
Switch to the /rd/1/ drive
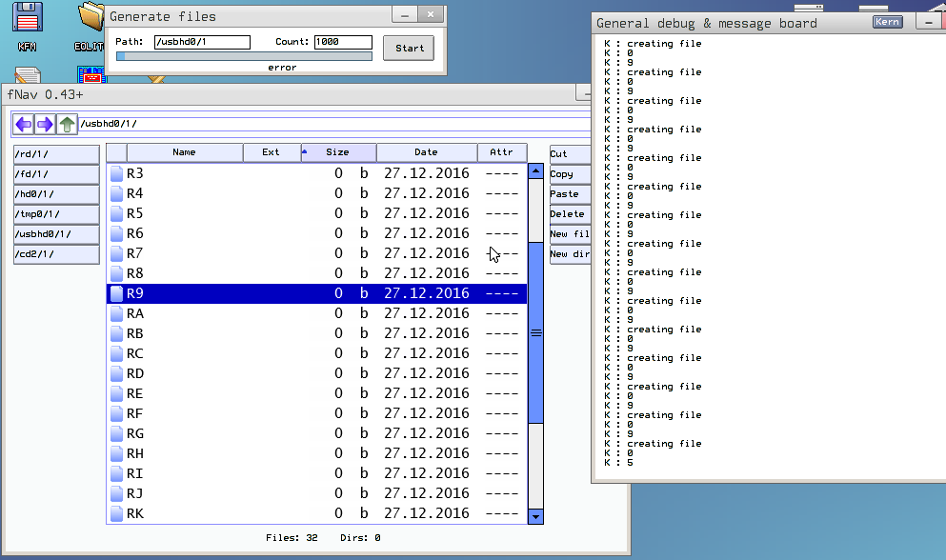tap(55, 154)
